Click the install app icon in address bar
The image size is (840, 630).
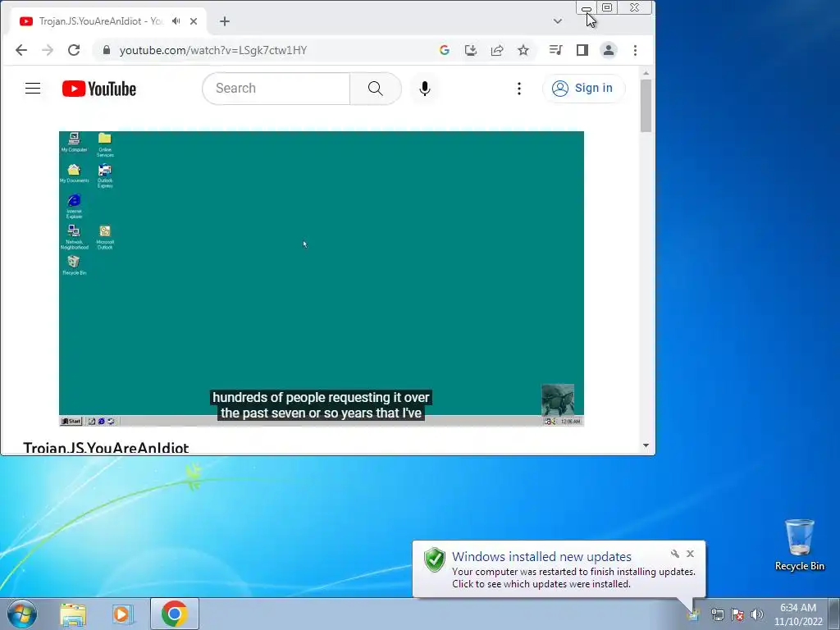(x=471, y=50)
